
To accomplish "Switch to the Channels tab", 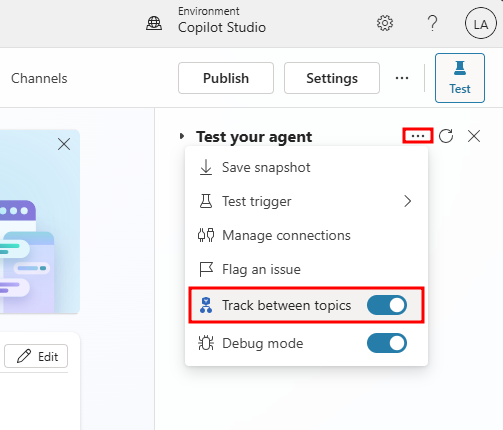I will coord(39,79).
